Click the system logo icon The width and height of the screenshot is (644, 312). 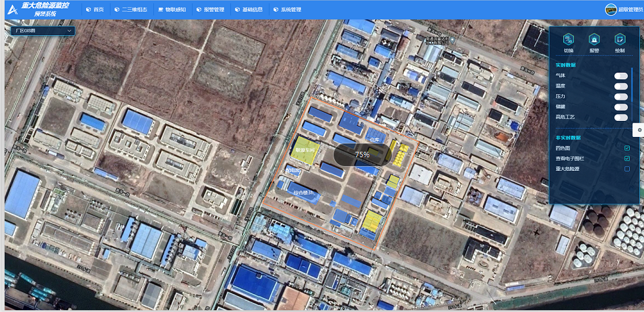(12, 10)
